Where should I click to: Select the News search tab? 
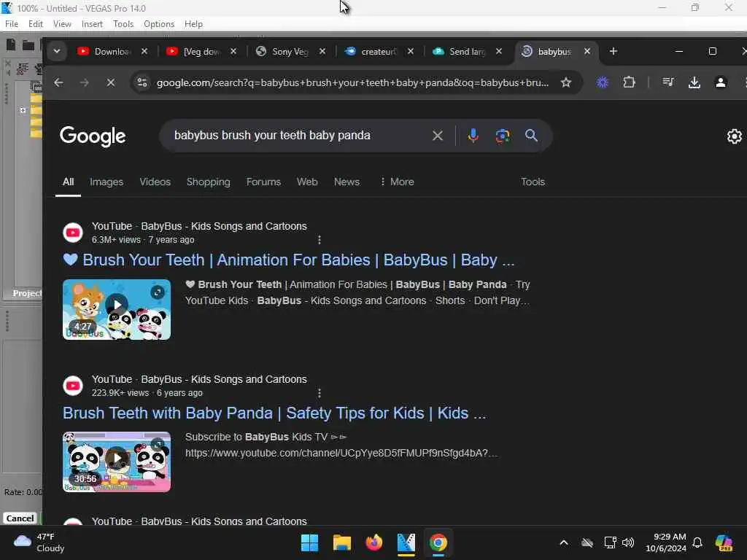tap(347, 182)
